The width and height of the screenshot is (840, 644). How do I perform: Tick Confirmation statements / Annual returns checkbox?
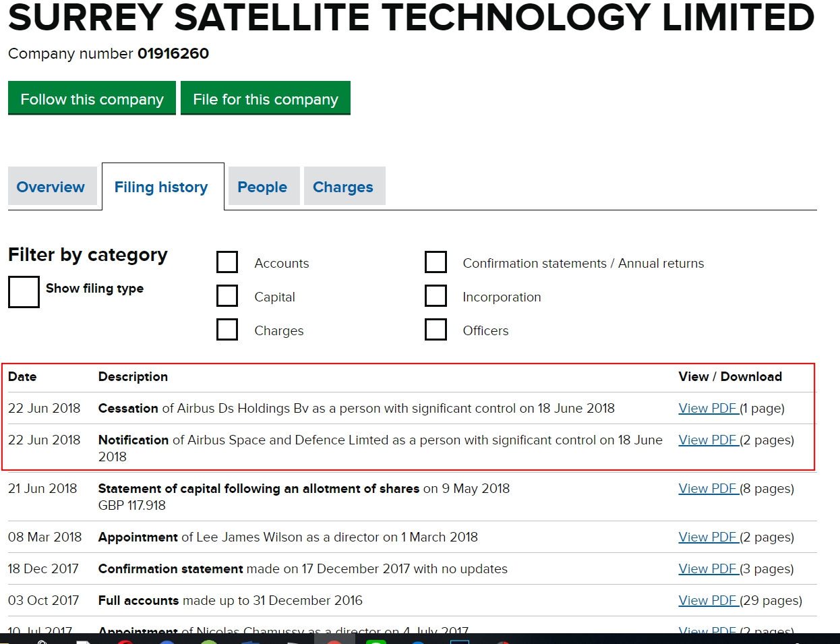coord(436,262)
